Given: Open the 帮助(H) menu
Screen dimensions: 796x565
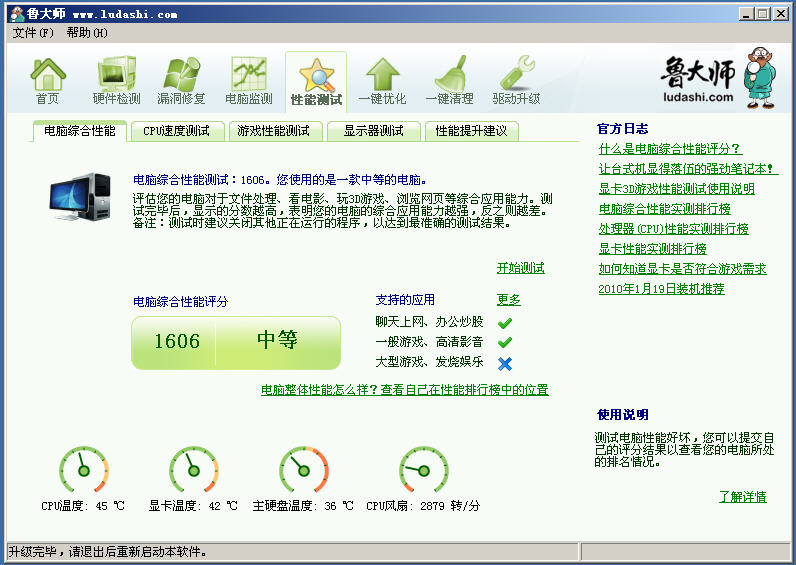Looking at the screenshot, I should tap(87, 33).
